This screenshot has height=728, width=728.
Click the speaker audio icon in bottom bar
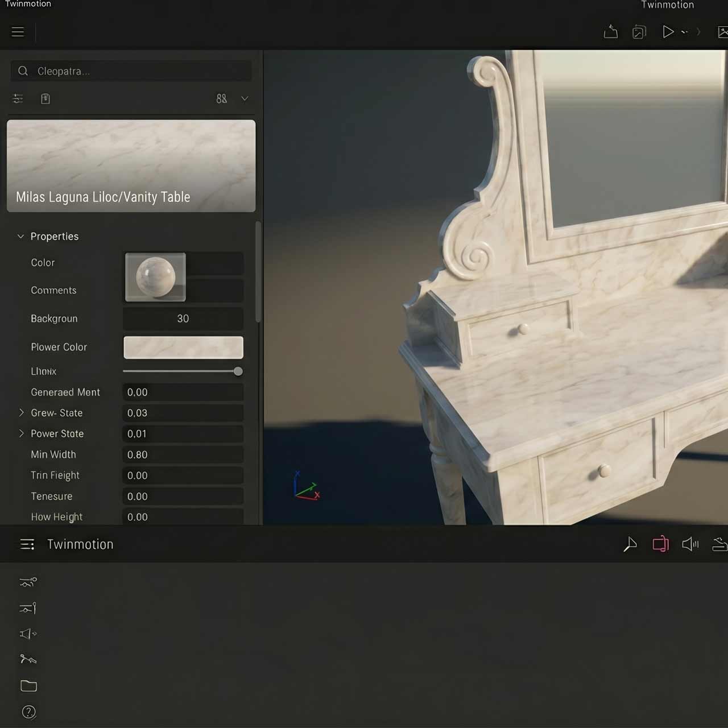690,544
